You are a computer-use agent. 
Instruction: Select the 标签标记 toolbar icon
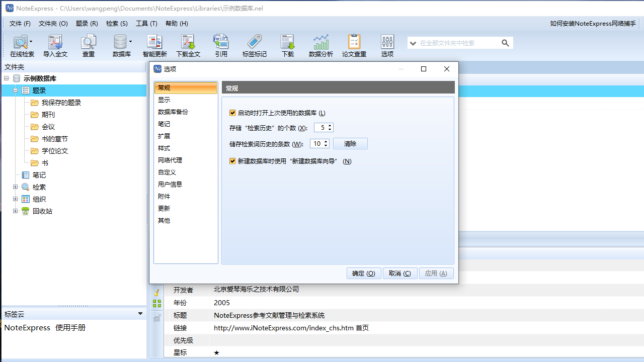click(254, 45)
